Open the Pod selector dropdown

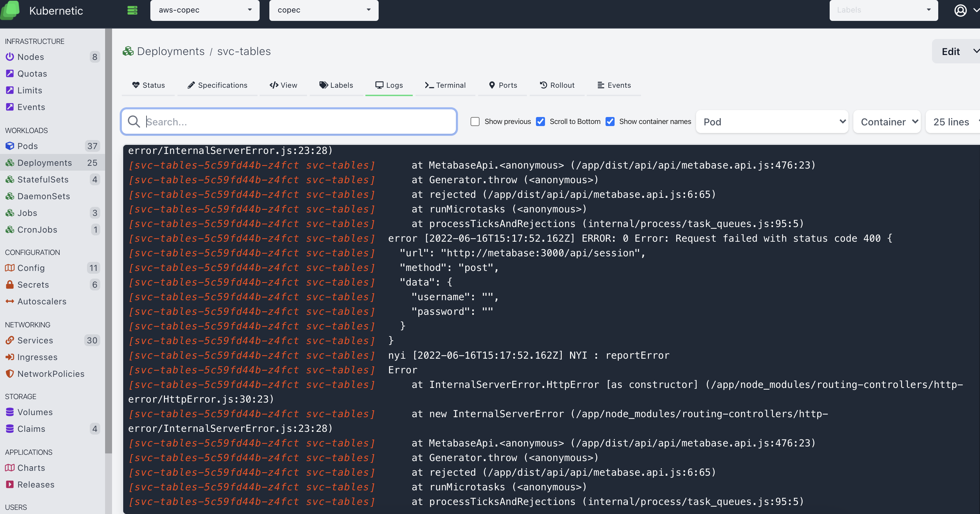[772, 122]
